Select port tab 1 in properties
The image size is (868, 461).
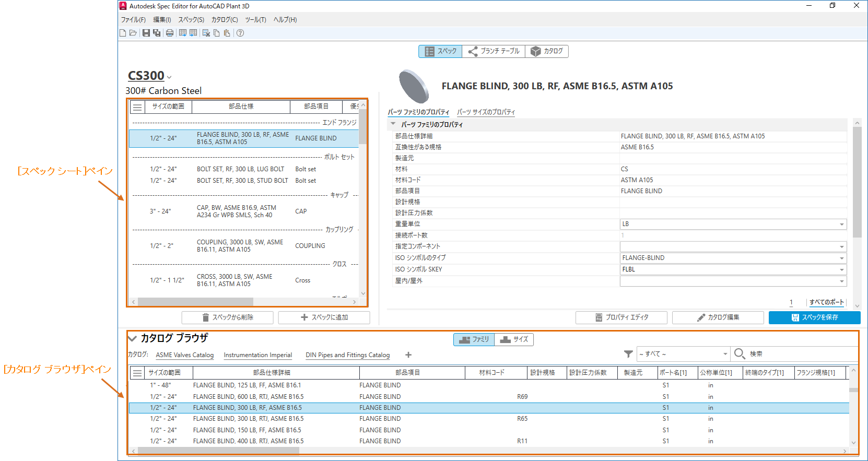tap(791, 302)
